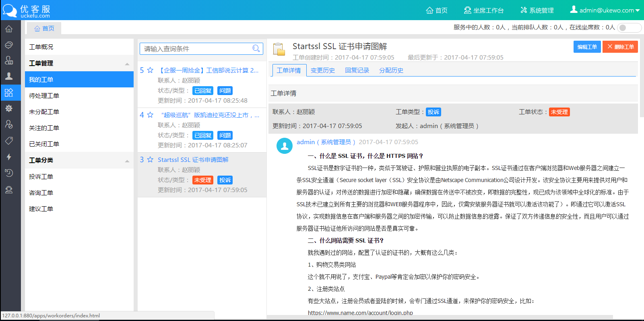
Task: Collapse the 工单管理 section
Action: click(127, 64)
